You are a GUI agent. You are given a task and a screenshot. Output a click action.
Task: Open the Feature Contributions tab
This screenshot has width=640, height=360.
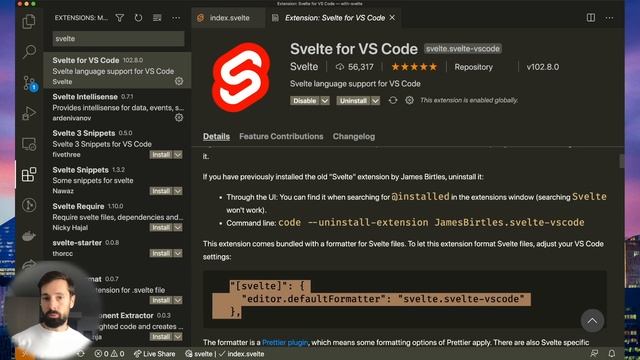(281, 136)
